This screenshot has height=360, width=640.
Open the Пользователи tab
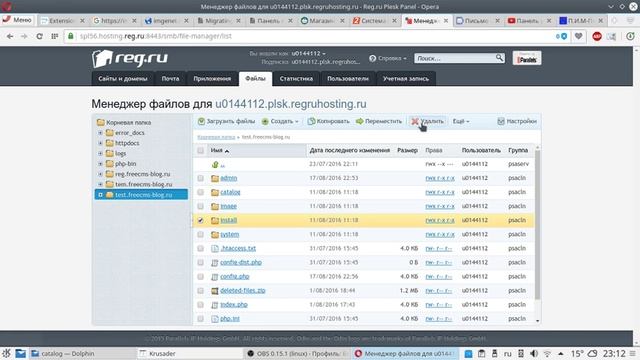click(x=348, y=79)
